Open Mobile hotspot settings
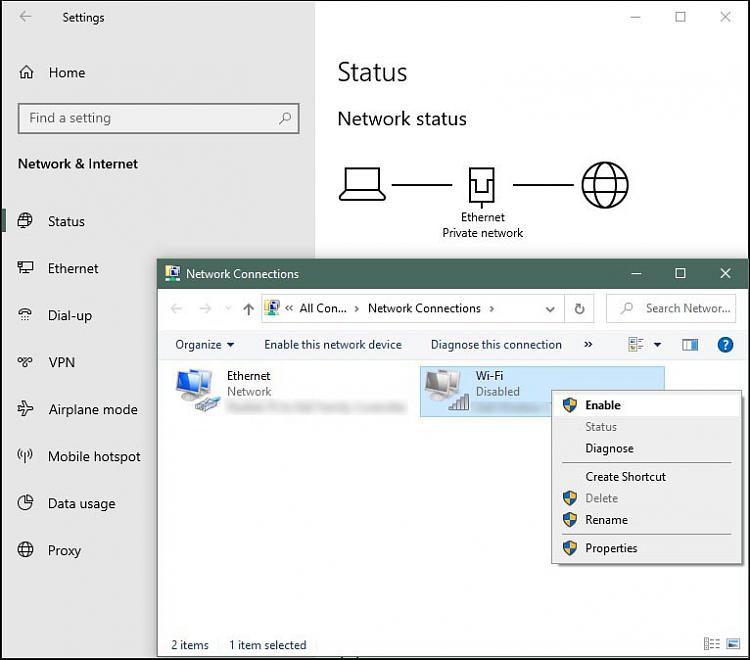The width and height of the screenshot is (750, 660). pos(79,456)
